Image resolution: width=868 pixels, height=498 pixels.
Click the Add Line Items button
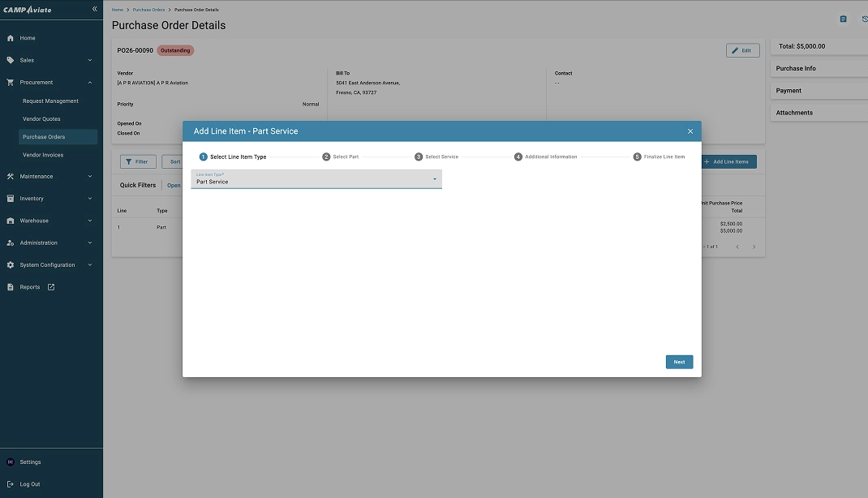729,161
